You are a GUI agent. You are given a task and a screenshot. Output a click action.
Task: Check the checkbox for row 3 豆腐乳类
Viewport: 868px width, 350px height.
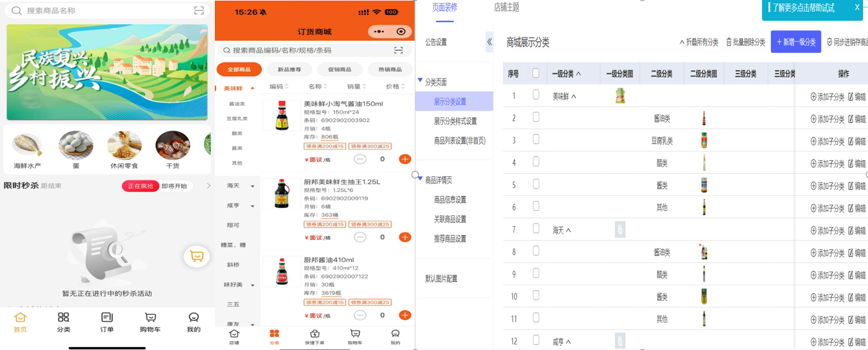coord(536,140)
